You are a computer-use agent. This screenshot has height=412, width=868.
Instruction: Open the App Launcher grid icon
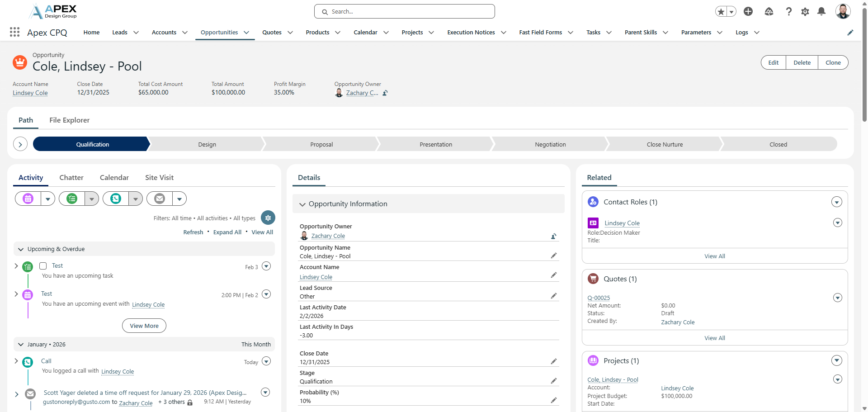[x=14, y=32]
